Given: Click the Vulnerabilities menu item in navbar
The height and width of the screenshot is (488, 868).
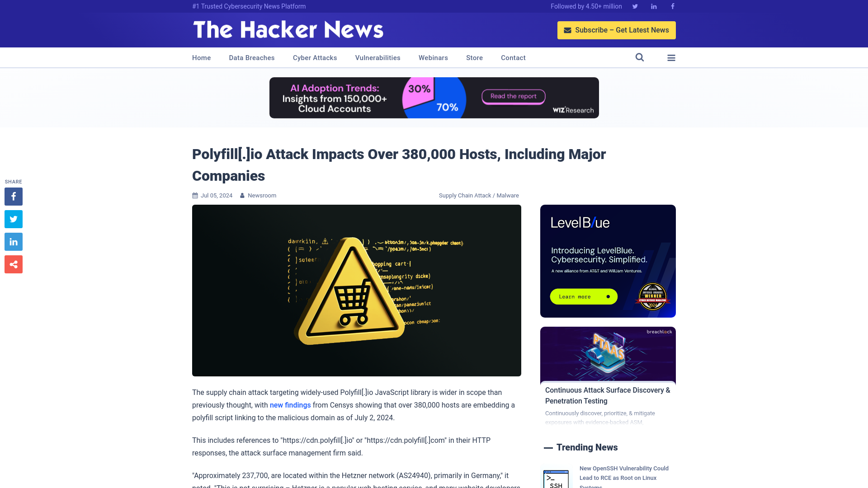Looking at the screenshot, I should click(377, 57).
